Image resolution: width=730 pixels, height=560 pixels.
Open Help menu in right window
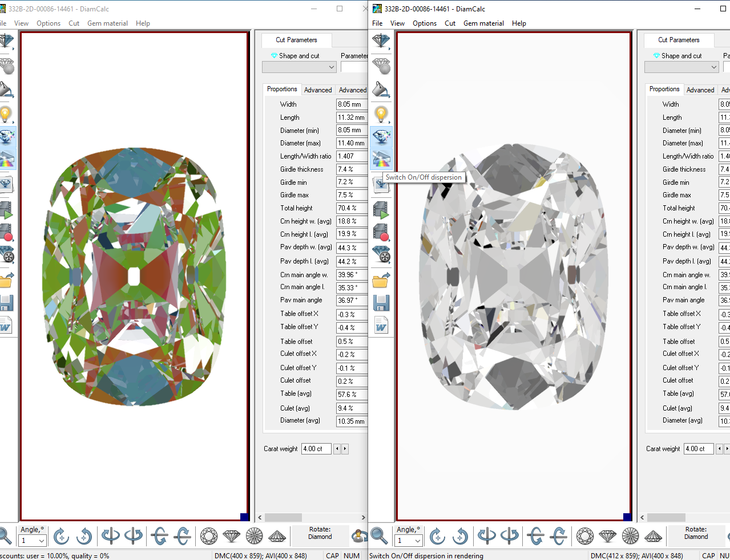click(519, 23)
